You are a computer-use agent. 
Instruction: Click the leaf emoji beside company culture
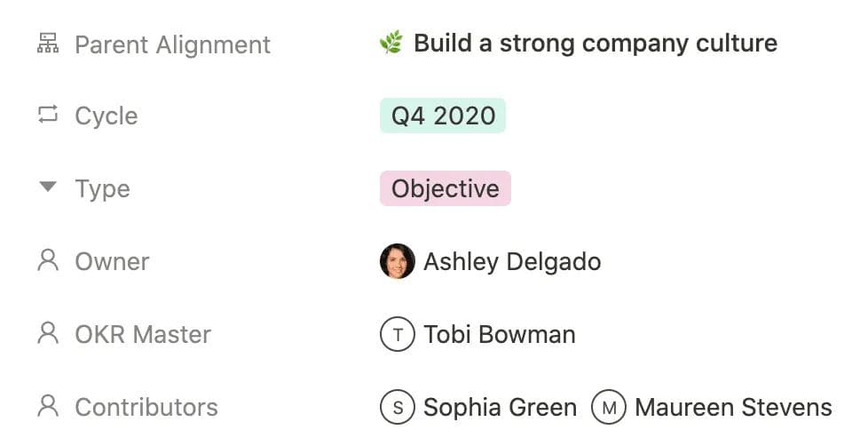[391, 43]
